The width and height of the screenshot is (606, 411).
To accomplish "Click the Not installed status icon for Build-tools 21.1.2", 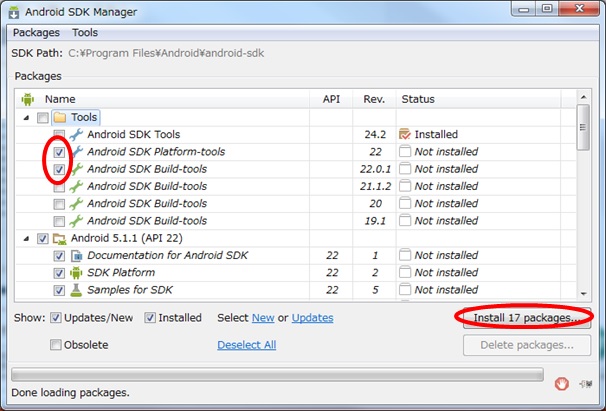I will click(x=405, y=186).
